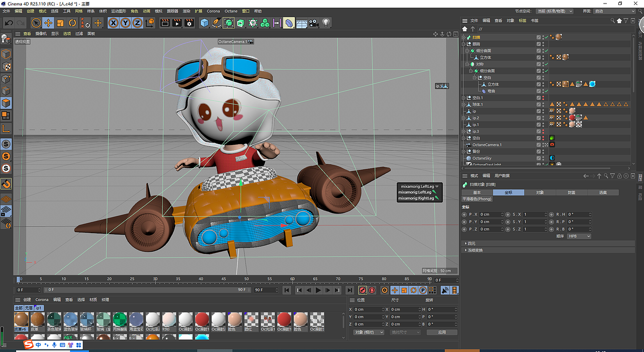This screenshot has height=352, width=644.
Task: Select the 皮革v6 material swatch
Action: pyautogui.click(x=21, y=321)
